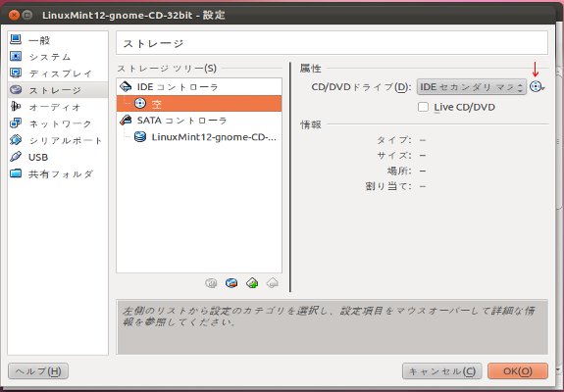Screen dimensions: 564x392
Task: Open the ディスプレイ settings category
Action: pyautogui.click(x=58, y=73)
